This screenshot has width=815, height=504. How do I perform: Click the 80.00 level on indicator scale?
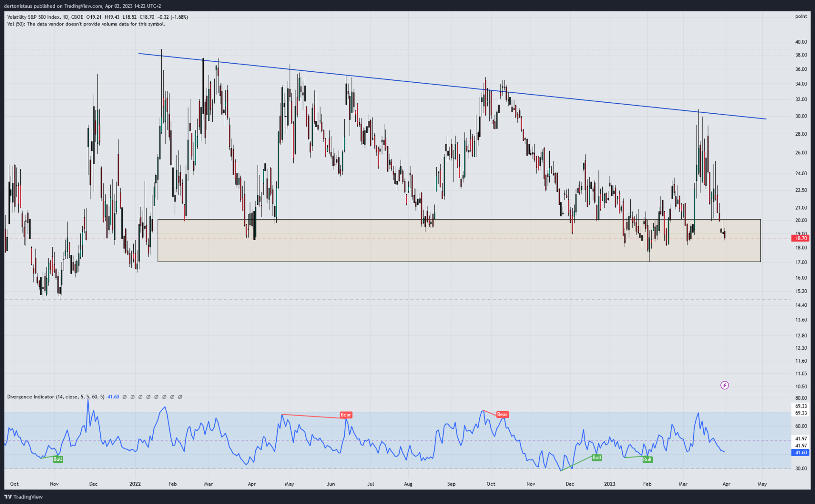(x=801, y=398)
